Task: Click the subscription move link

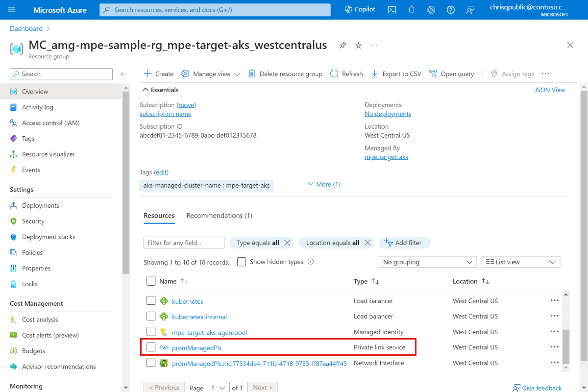Action: pos(186,105)
